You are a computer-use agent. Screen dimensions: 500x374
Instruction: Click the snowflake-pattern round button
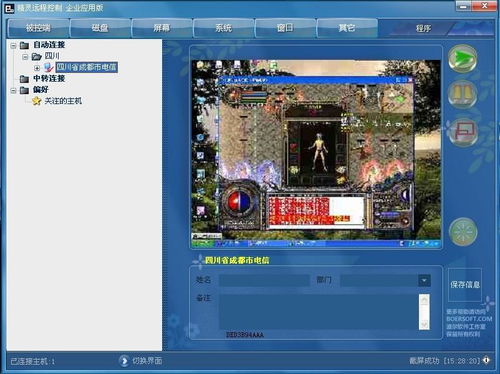click(x=463, y=232)
